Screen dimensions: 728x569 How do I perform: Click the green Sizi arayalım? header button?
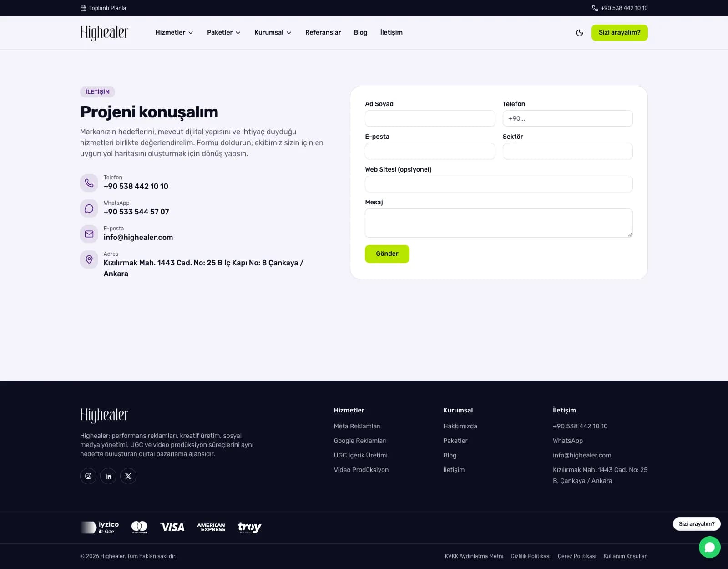620,33
